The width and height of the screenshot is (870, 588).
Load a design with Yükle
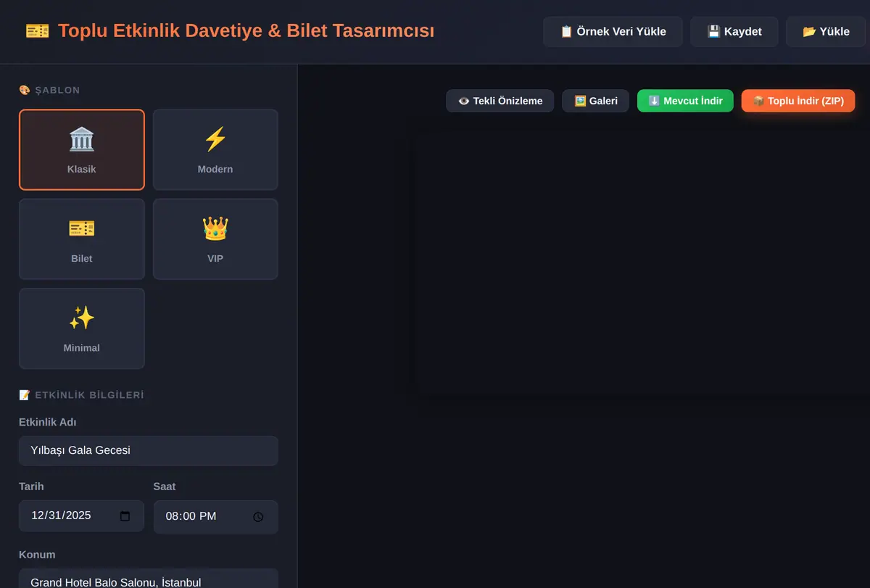click(x=826, y=32)
